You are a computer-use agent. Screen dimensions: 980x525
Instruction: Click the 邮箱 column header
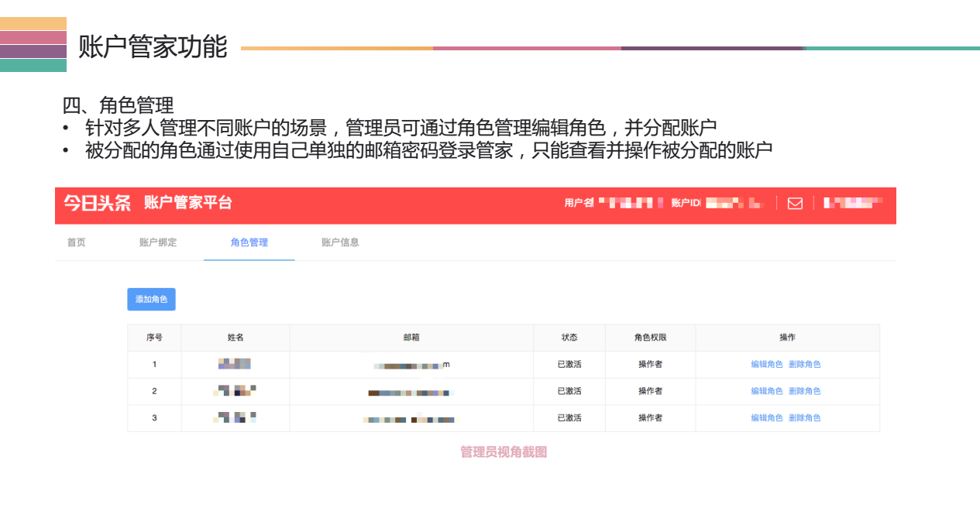tap(411, 338)
